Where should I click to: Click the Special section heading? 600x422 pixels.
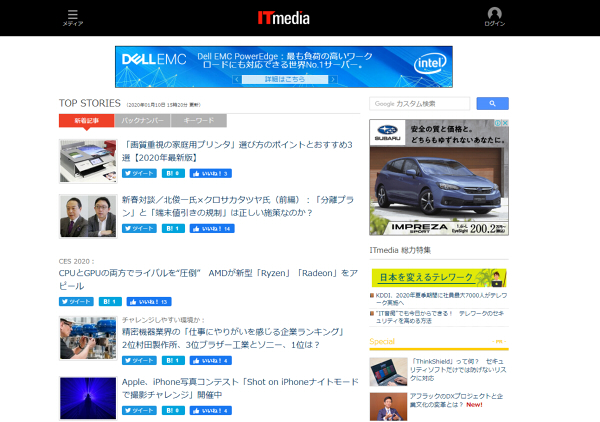tap(382, 341)
